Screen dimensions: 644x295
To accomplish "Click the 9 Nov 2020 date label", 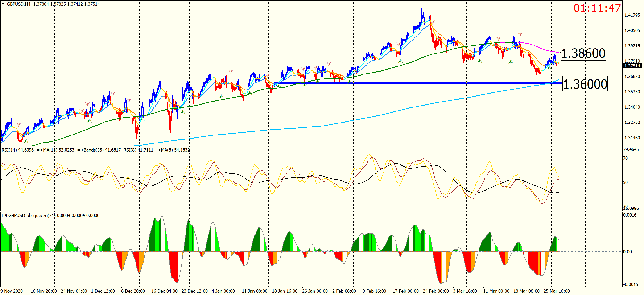I will (x=12, y=291).
